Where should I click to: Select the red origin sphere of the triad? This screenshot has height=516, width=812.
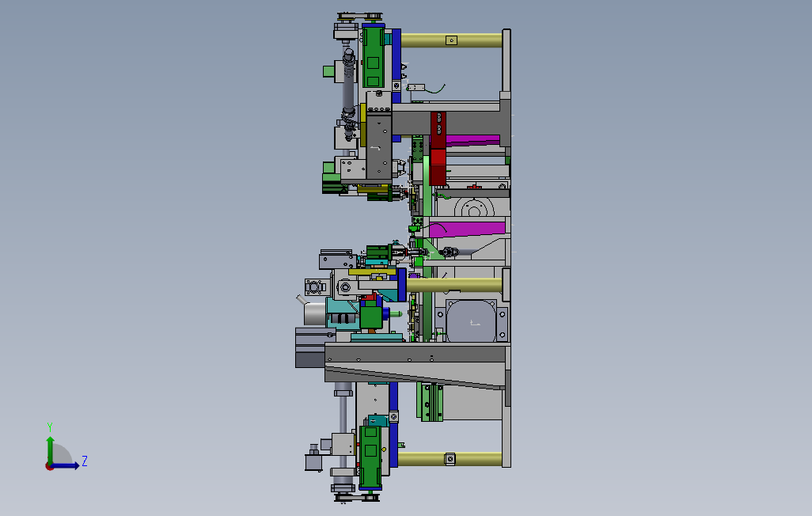coord(49,467)
